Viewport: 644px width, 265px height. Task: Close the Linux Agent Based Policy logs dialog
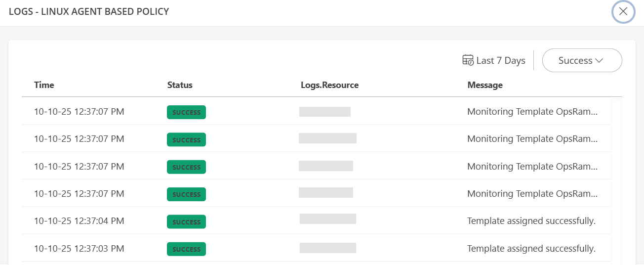[x=623, y=12]
